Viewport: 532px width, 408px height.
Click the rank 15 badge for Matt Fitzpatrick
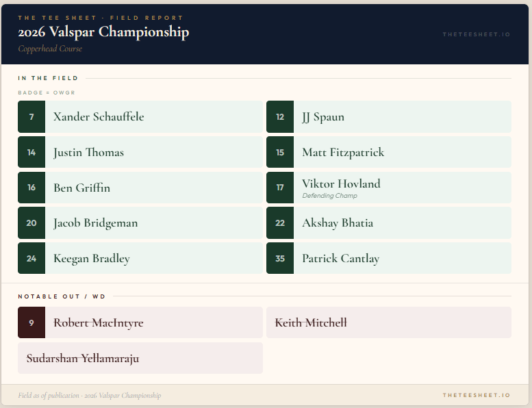280,152
